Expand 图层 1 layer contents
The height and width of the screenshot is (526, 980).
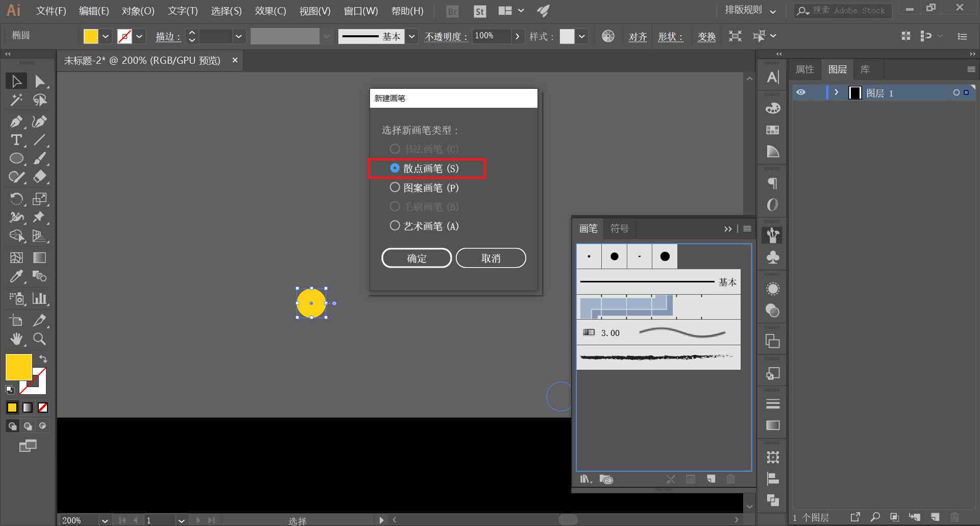[x=836, y=92]
